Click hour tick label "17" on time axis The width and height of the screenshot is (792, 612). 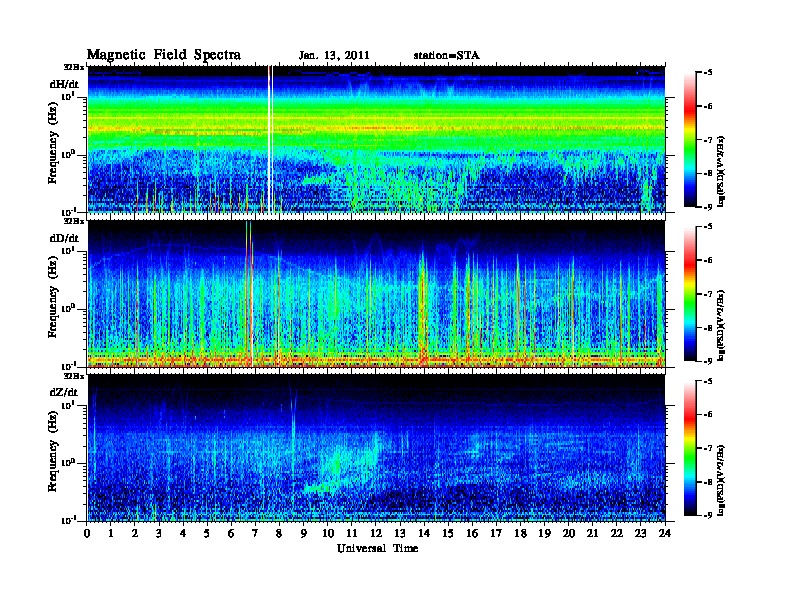(497, 534)
